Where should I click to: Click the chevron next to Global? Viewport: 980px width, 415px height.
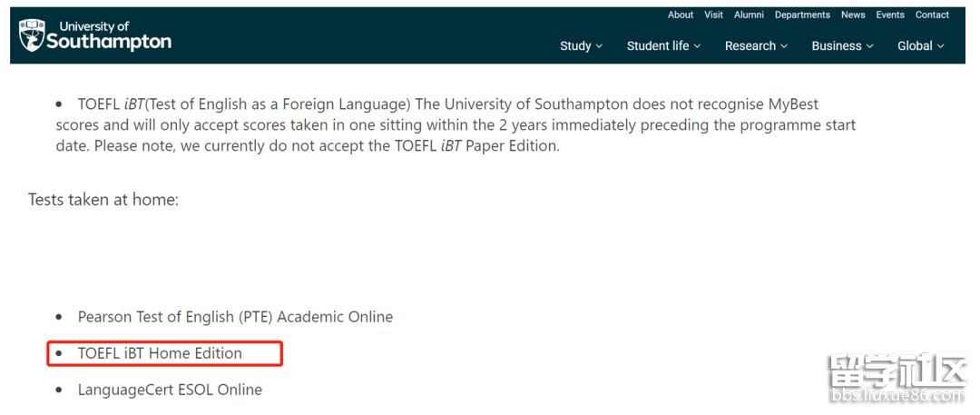click(940, 46)
